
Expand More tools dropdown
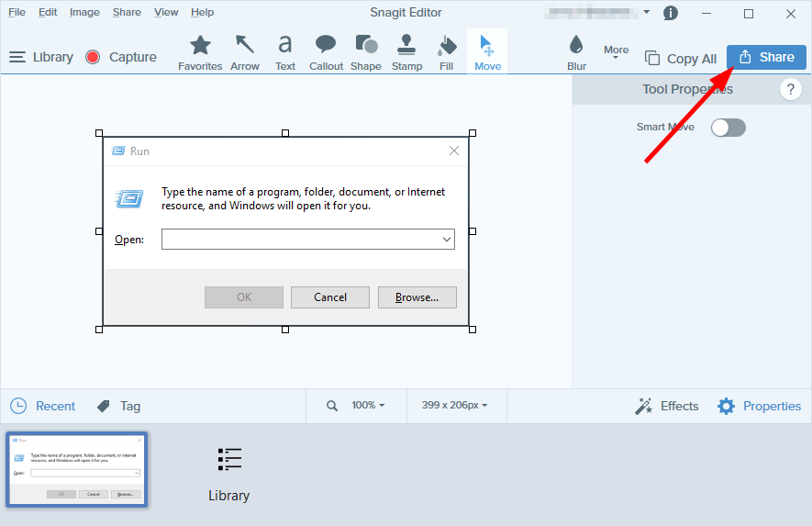[x=616, y=51]
